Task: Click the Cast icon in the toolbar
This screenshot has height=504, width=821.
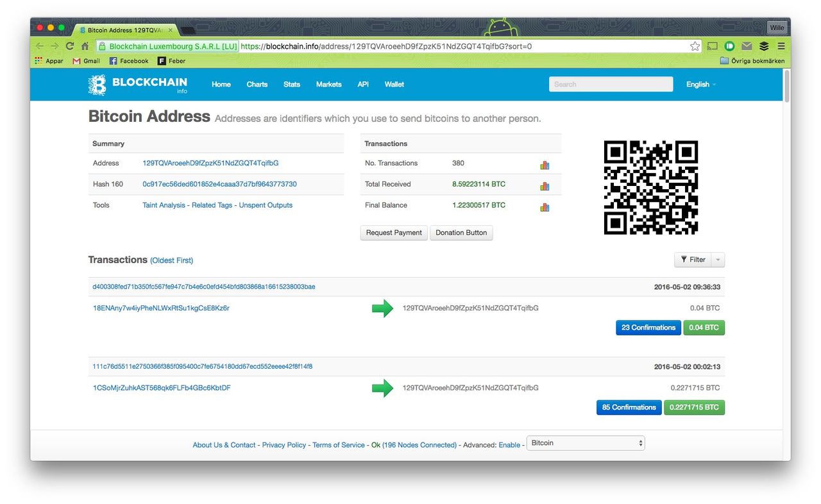Action: click(x=712, y=46)
